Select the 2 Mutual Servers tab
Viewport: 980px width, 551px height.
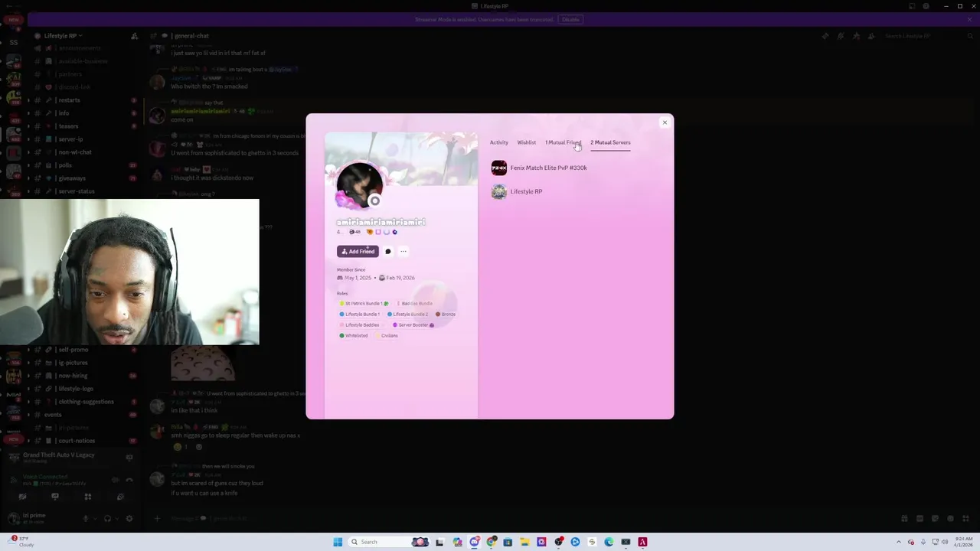pyautogui.click(x=610, y=142)
